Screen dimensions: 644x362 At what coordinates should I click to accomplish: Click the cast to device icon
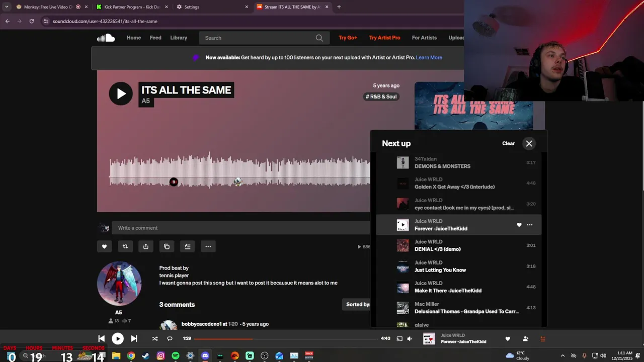[399, 339]
